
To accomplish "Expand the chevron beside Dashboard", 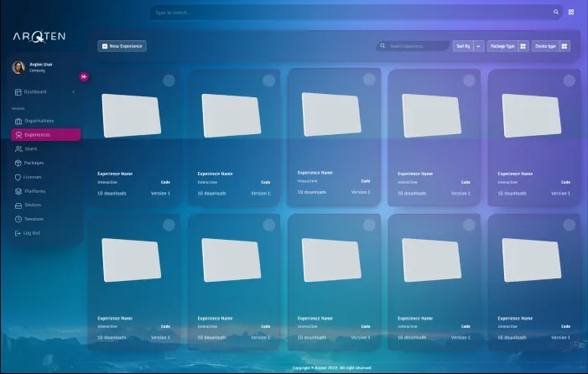I will coord(74,91).
